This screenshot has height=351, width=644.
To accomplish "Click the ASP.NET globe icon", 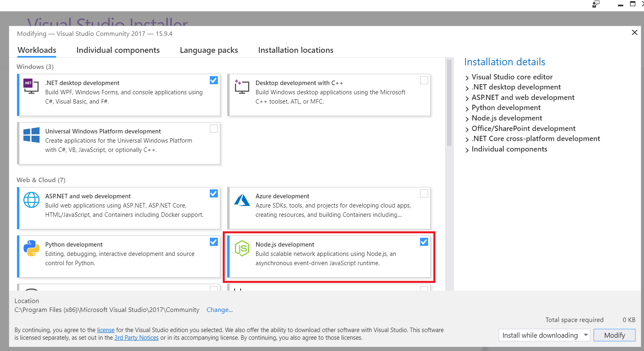I will click(x=31, y=200).
